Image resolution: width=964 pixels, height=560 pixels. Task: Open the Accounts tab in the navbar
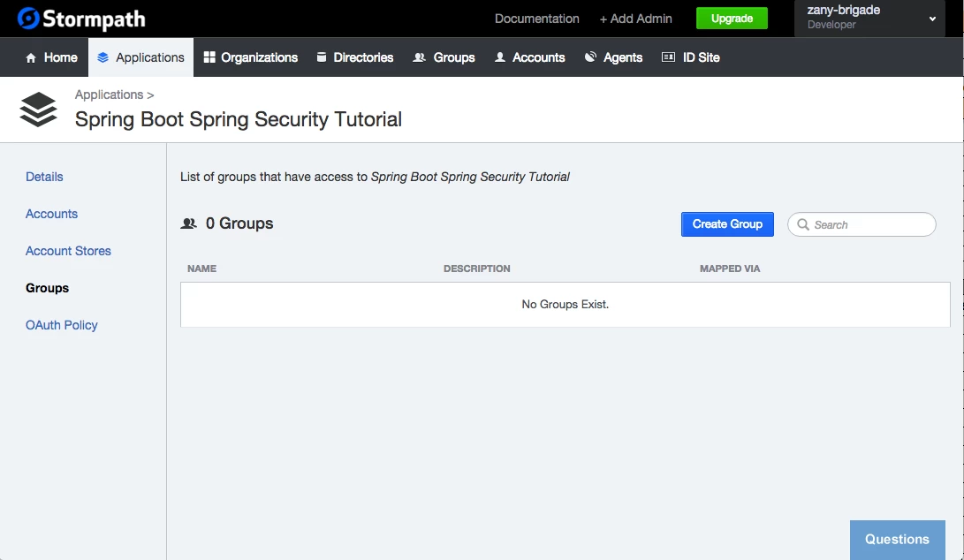530,57
